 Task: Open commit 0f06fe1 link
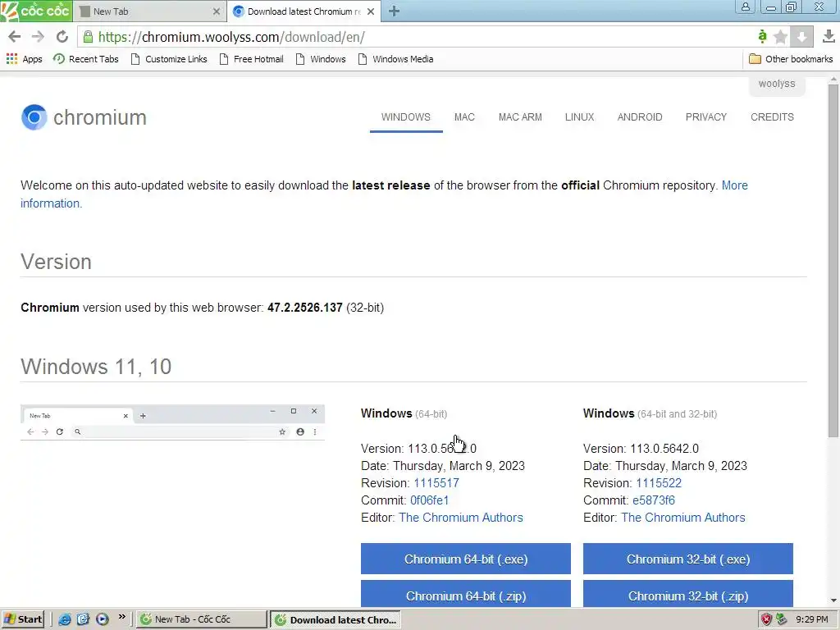[x=429, y=500]
